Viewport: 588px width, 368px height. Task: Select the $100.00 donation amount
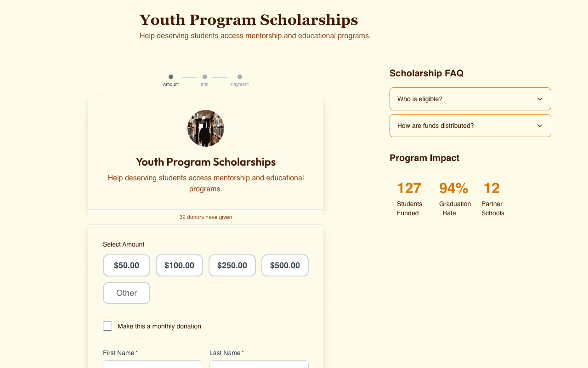179,265
